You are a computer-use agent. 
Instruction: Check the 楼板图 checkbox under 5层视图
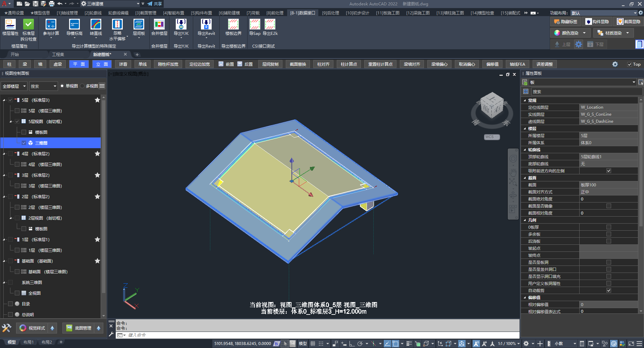[x=24, y=132]
